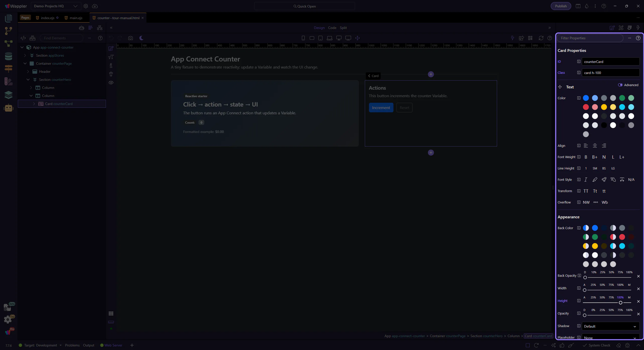Viewport: 644px width, 350px height.
Task: Open the index.ejs file tab
Action: point(48,18)
